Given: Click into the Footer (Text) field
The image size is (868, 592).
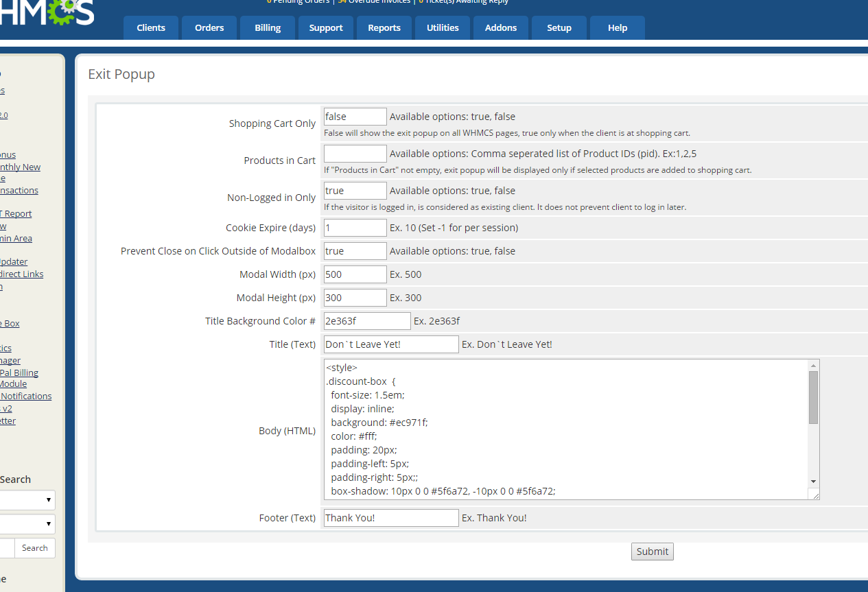Looking at the screenshot, I should [x=390, y=518].
